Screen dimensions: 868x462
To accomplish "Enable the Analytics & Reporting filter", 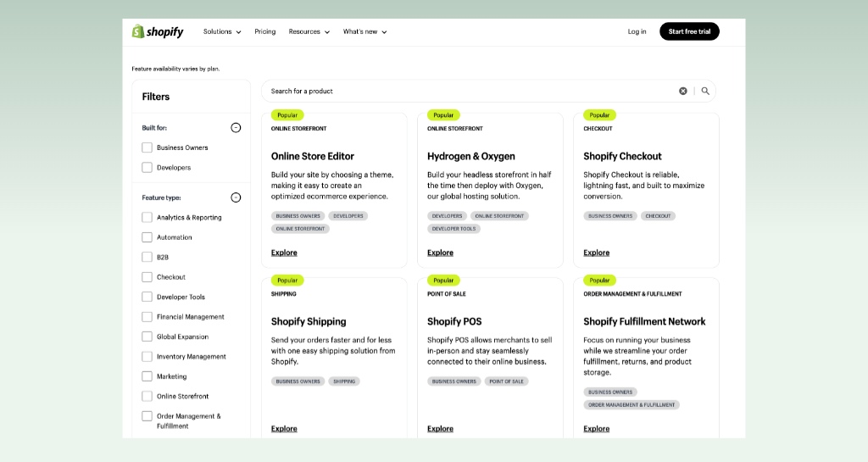I will [147, 218].
